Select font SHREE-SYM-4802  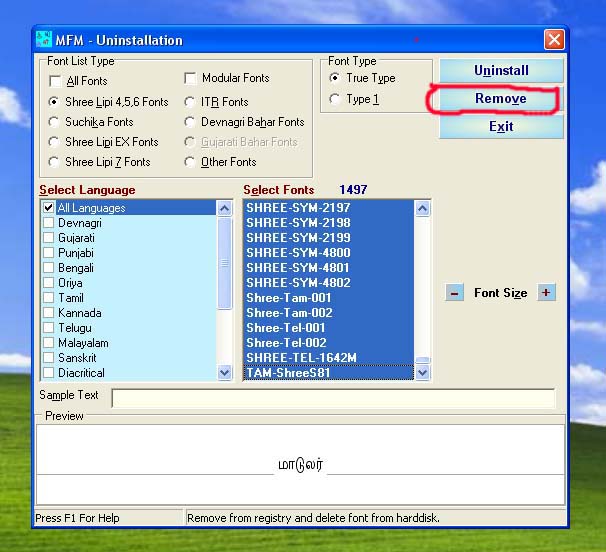pyautogui.click(x=329, y=283)
